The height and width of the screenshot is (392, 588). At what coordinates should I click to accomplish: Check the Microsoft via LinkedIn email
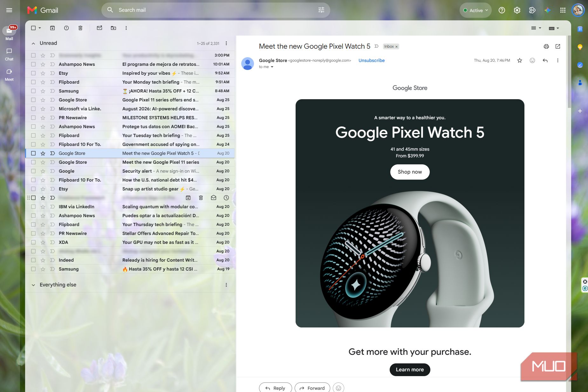(33, 109)
